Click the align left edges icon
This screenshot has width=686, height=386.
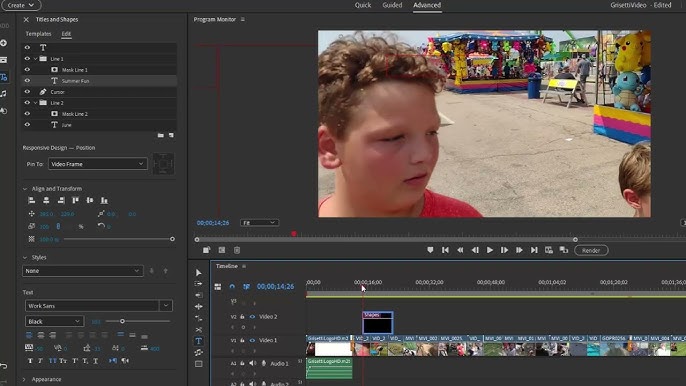tap(32, 200)
